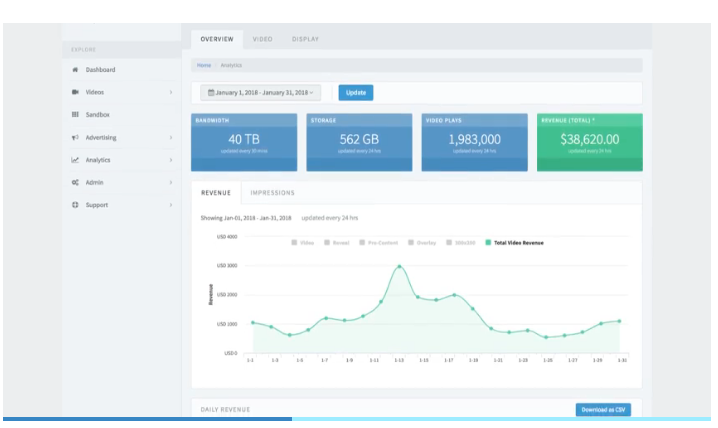
Task: Click the calendar icon in date picker
Action: tap(211, 93)
